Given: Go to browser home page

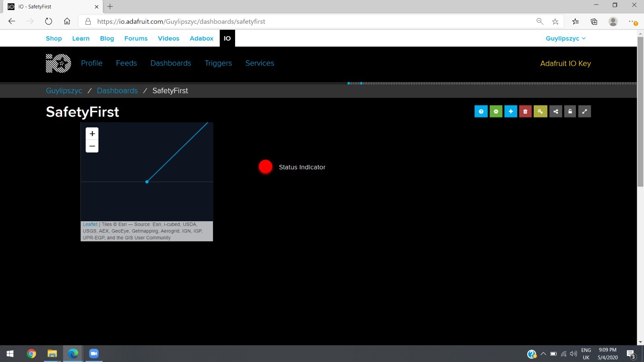Looking at the screenshot, I should coord(67,21).
